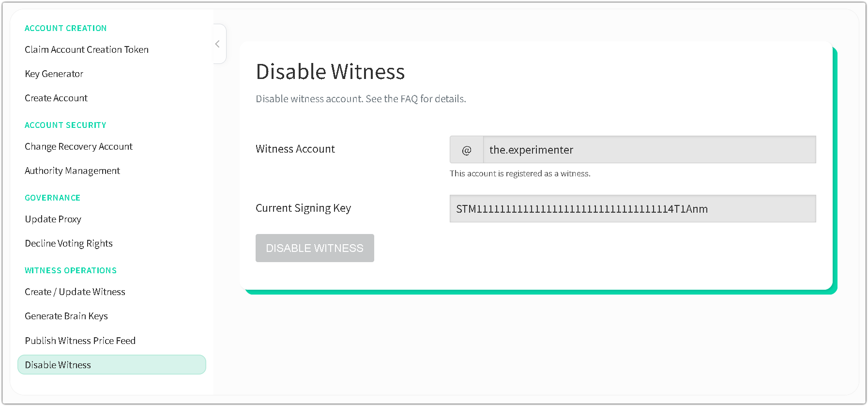Open Authority Management
This screenshot has width=868, height=406.
72,171
